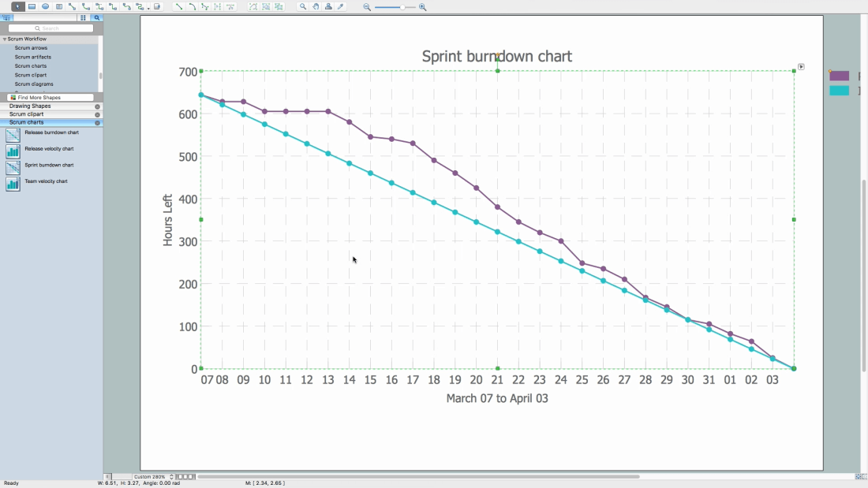Pick the Release velocity chart shape

(x=13, y=151)
